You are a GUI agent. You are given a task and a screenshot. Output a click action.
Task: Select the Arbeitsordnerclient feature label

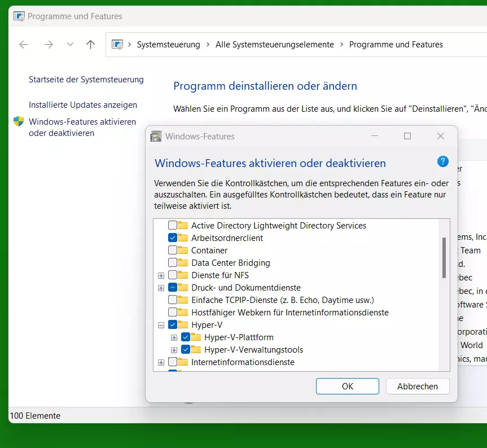click(x=227, y=238)
